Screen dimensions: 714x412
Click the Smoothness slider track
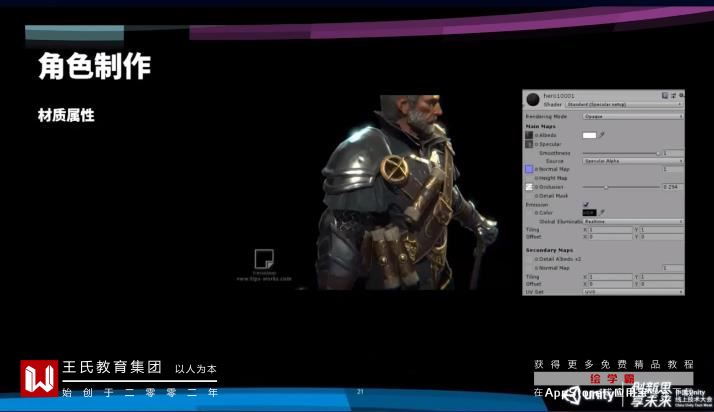[621, 153]
